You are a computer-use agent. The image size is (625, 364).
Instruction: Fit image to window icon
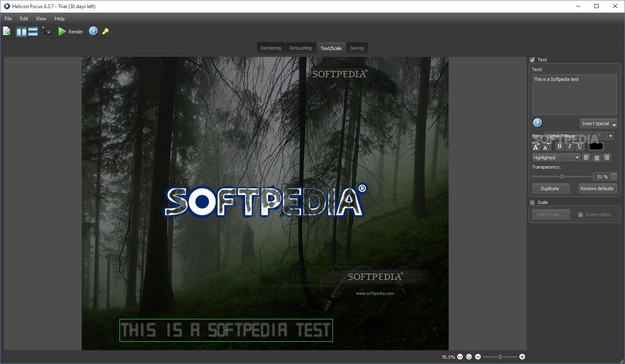[469, 357]
